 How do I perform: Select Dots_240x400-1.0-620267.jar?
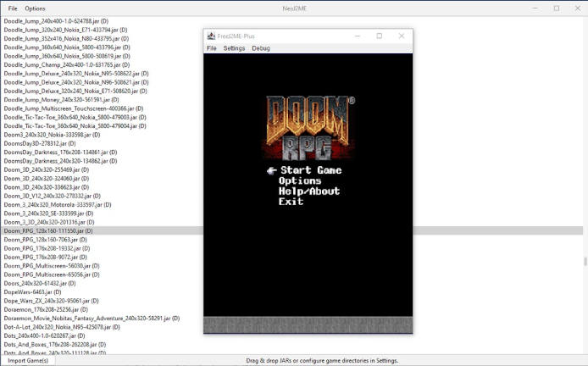tap(44, 336)
